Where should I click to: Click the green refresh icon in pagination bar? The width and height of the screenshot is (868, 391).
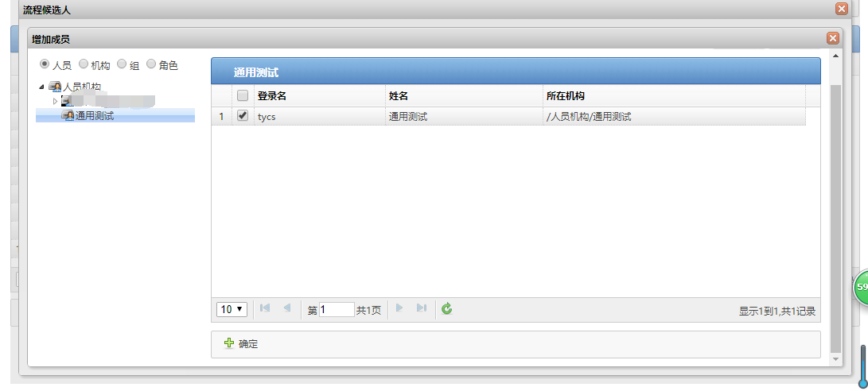[x=446, y=309]
